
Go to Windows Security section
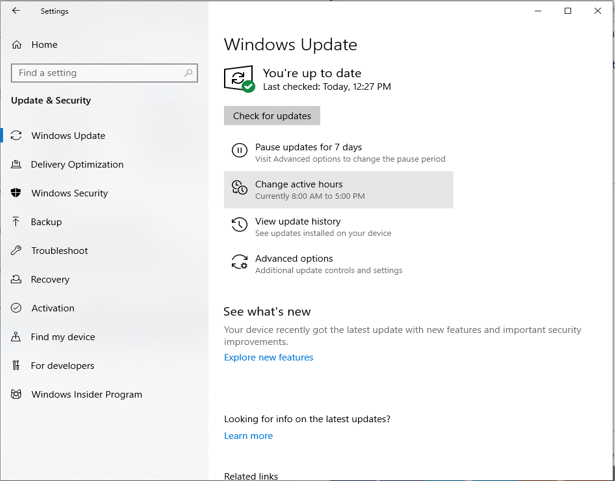pos(69,193)
